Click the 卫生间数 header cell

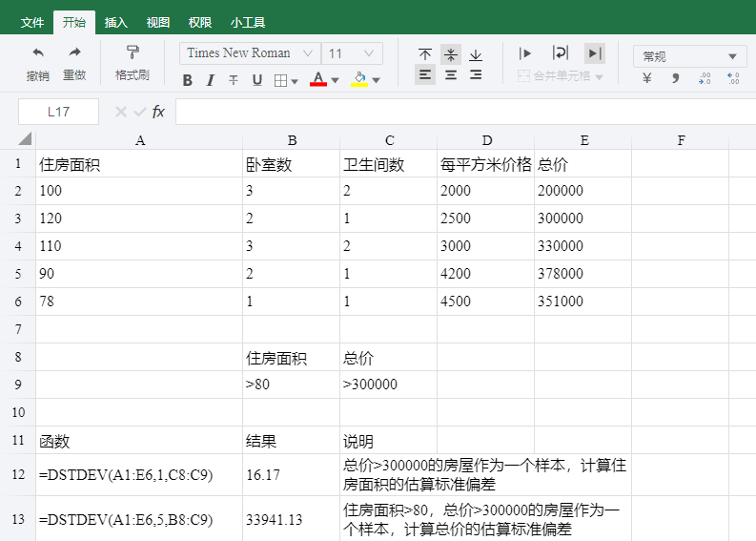(x=389, y=163)
